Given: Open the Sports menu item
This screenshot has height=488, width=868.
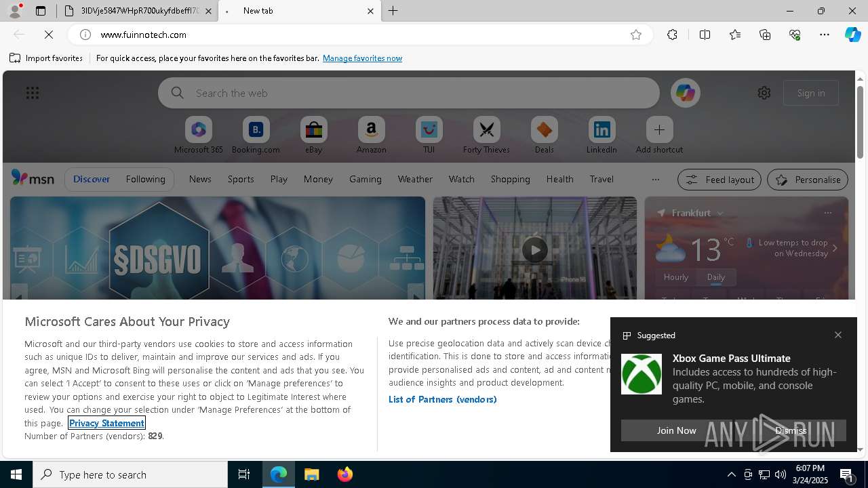Looking at the screenshot, I should [x=241, y=179].
